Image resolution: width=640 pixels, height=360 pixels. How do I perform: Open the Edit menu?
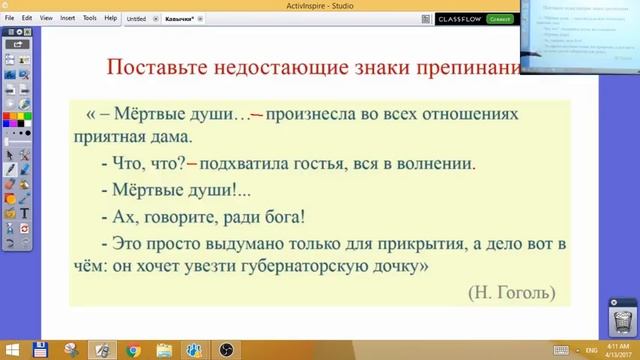pyautogui.click(x=27, y=18)
